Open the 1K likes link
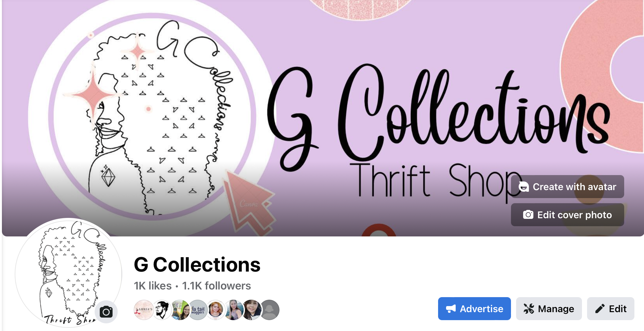 click(x=153, y=286)
